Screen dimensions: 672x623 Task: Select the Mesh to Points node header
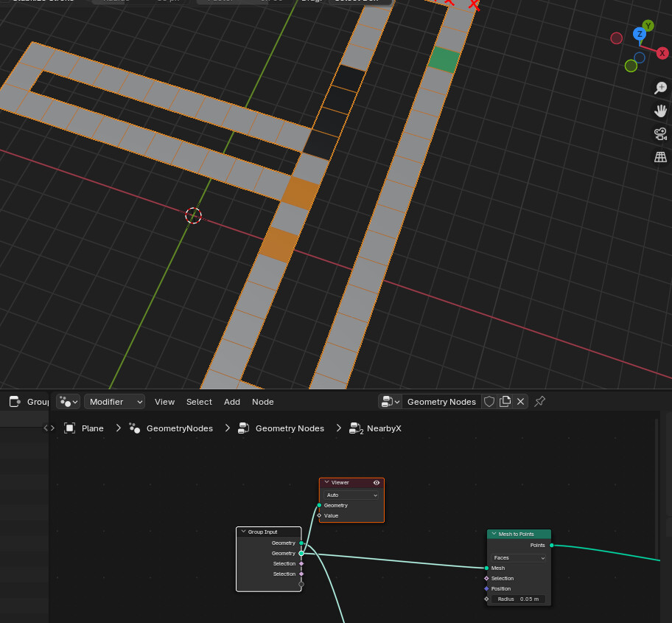click(519, 535)
